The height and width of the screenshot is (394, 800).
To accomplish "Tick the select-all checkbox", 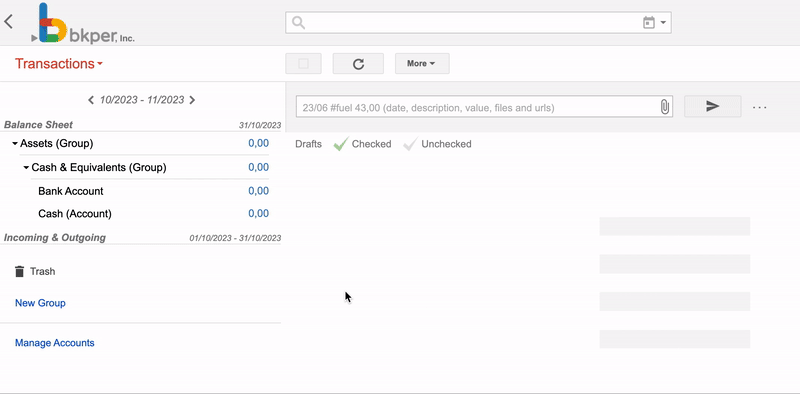I will 303,64.
